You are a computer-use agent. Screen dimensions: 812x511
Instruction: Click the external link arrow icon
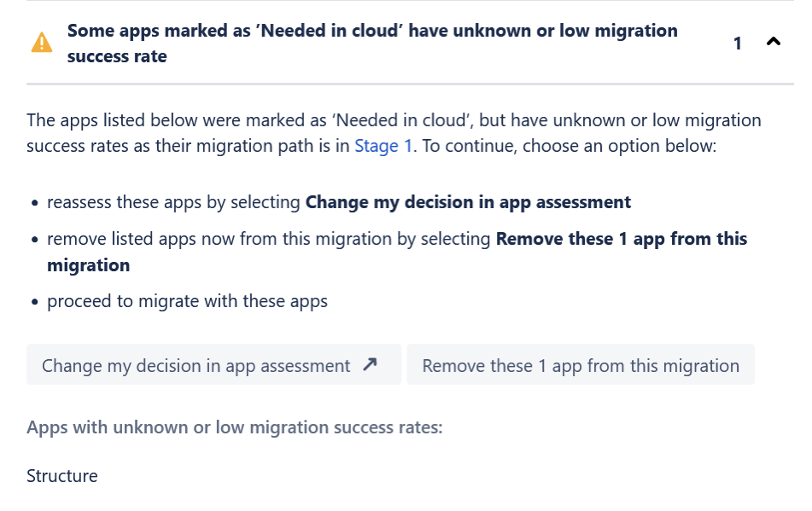(369, 365)
